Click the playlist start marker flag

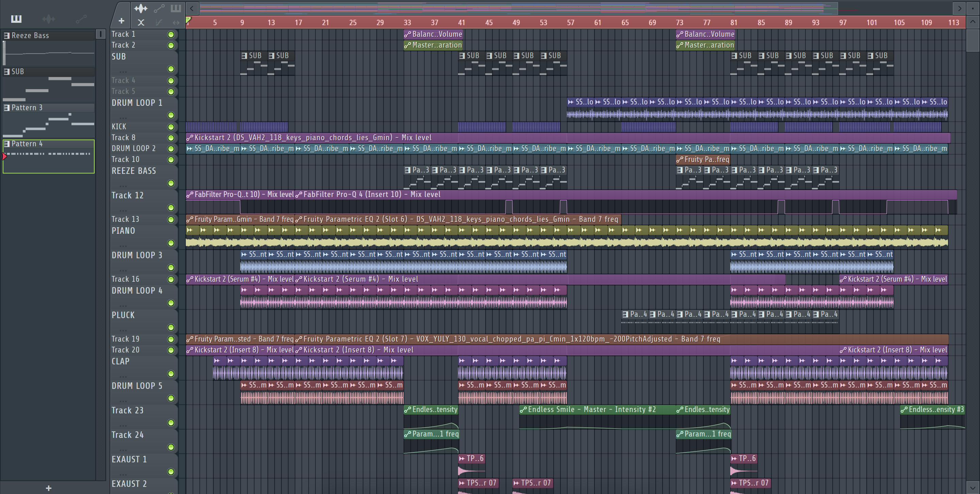coord(188,20)
